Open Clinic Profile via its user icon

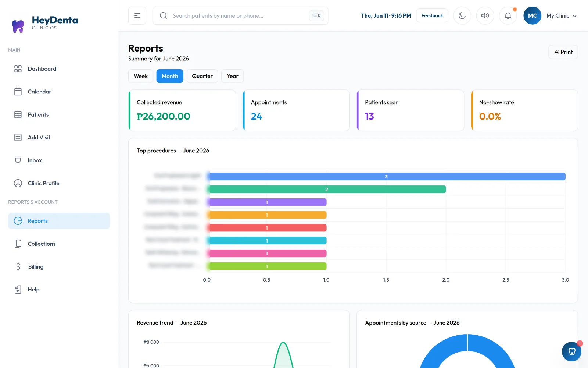click(18, 183)
